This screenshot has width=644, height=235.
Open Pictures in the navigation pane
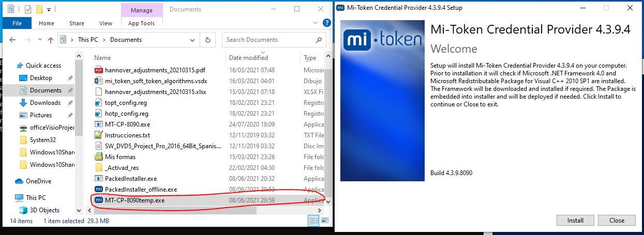tap(41, 115)
